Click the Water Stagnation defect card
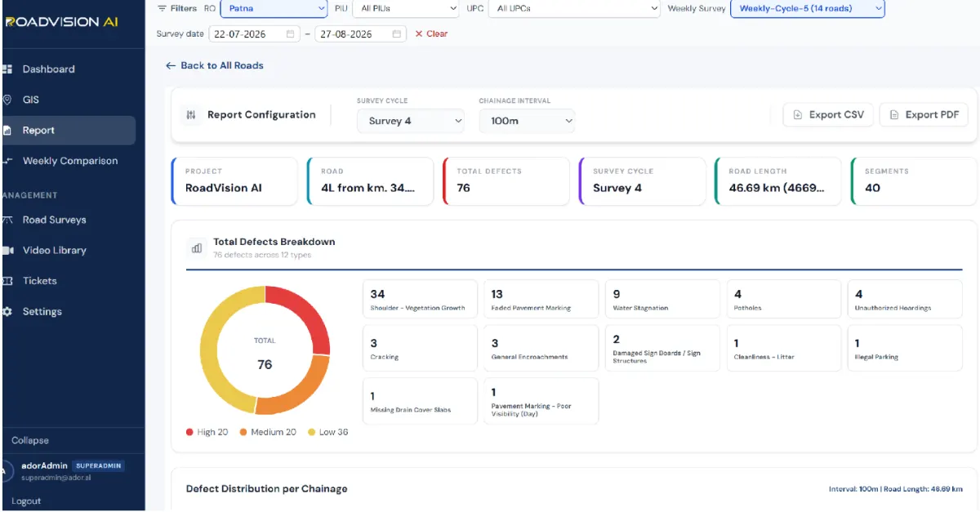Image resolution: width=980 pixels, height=512 pixels. 662,300
